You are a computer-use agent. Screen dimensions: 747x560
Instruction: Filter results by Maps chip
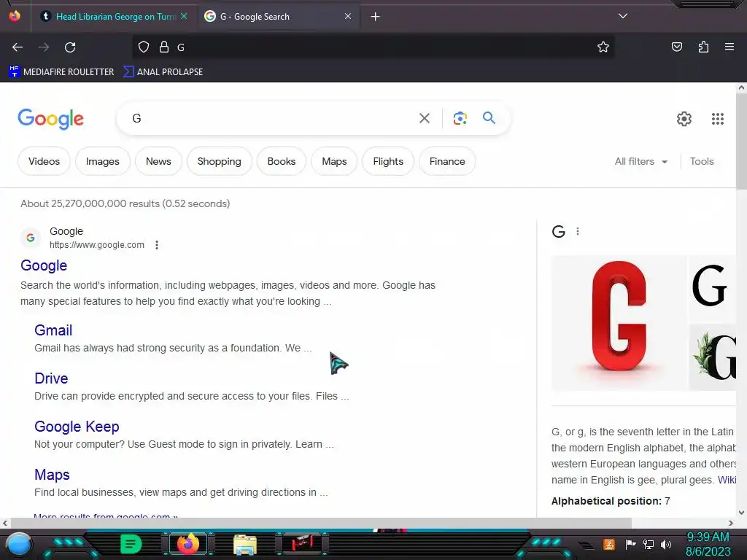(334, 161)
